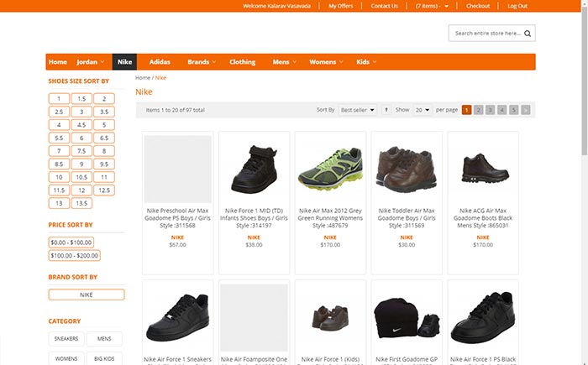Click Nike Air Max 2012 Grey Green title

330,218
